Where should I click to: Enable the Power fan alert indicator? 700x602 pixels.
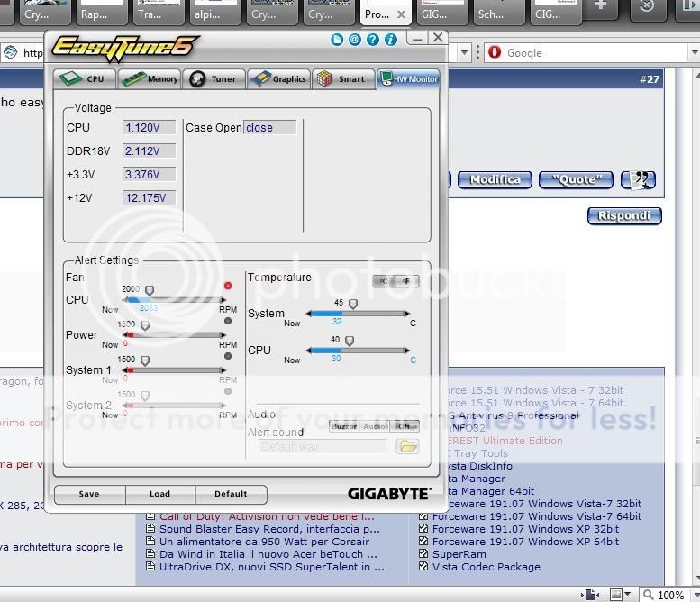228,321
